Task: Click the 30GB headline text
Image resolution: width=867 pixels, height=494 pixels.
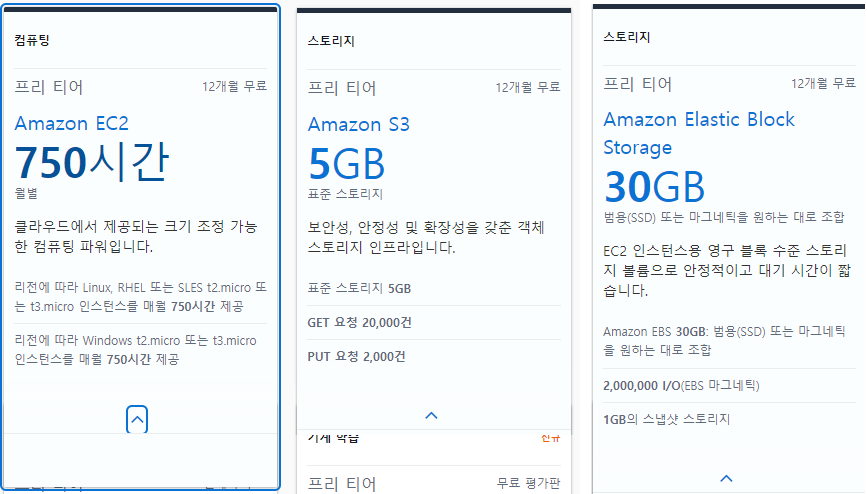Action: coord(654,186)
